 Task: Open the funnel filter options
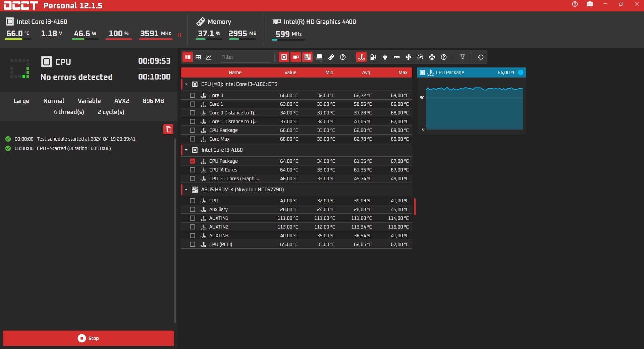(463, 57)
